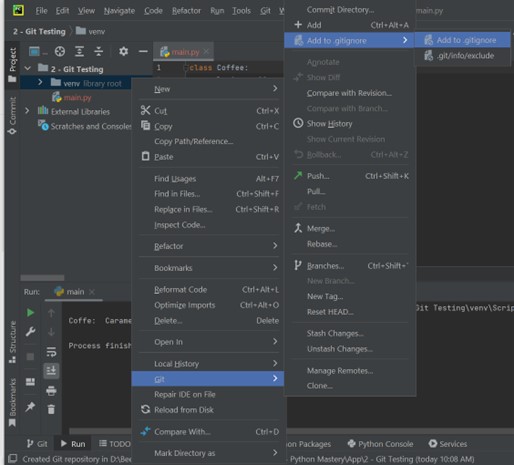Open the Git tool window

pos(37,444)
